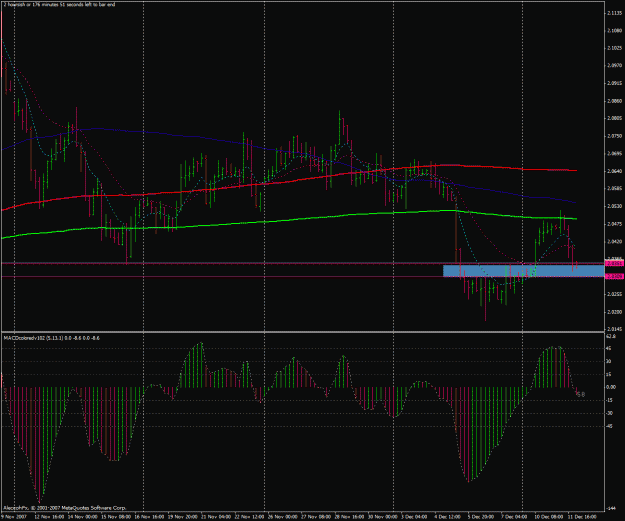Click the 12 Nov 16:00 time label

click(x=49, y=517)
